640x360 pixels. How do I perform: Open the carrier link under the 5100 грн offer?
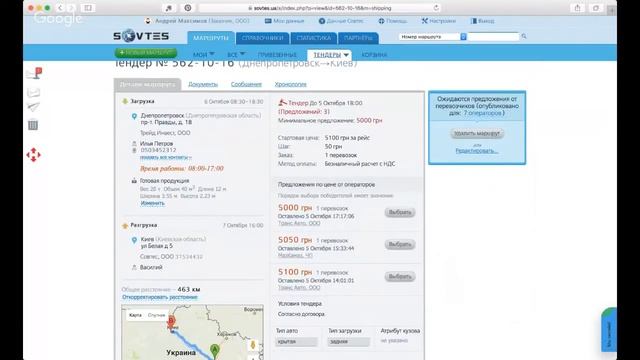[299, 288]
